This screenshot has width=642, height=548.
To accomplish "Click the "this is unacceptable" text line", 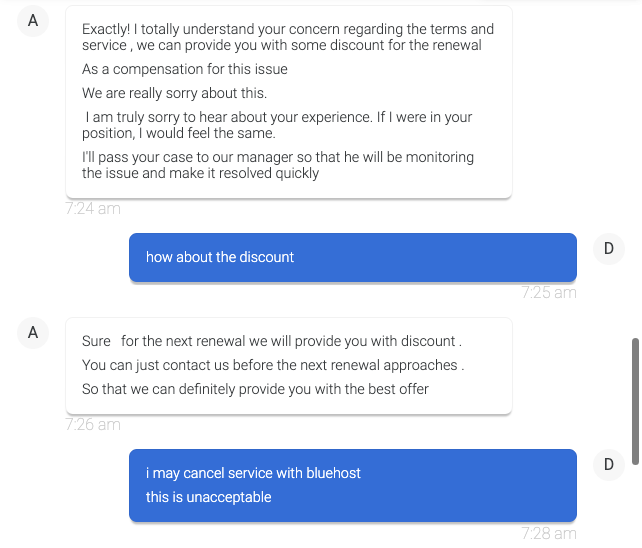I will [208, 496].
